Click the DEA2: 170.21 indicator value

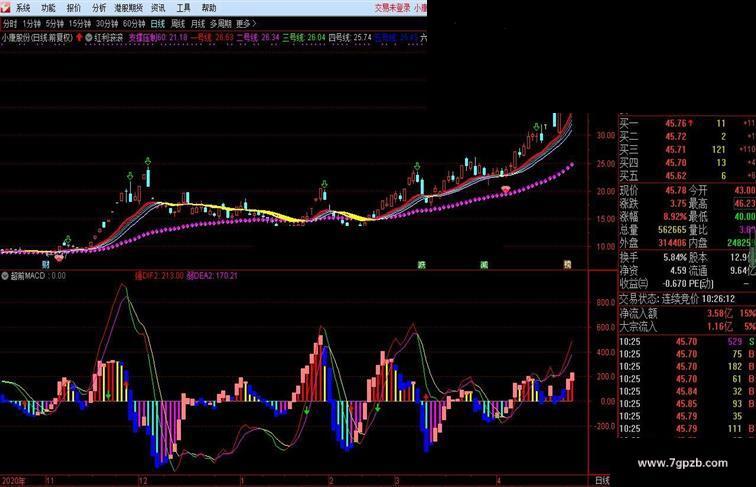click(x=212, y=276)
